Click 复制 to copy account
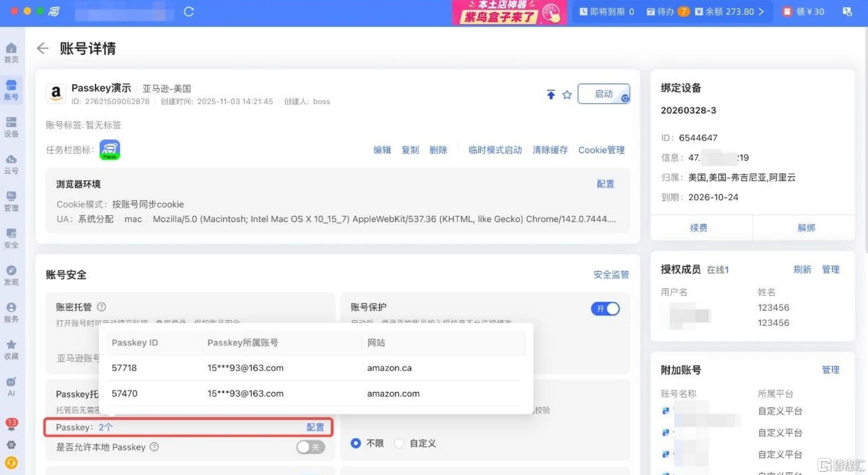 click(x=410, y=150)
